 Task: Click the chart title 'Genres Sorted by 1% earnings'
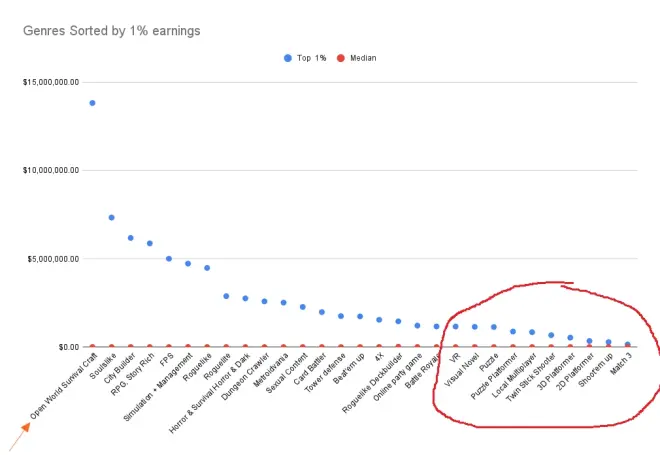[x=111, y=31]
